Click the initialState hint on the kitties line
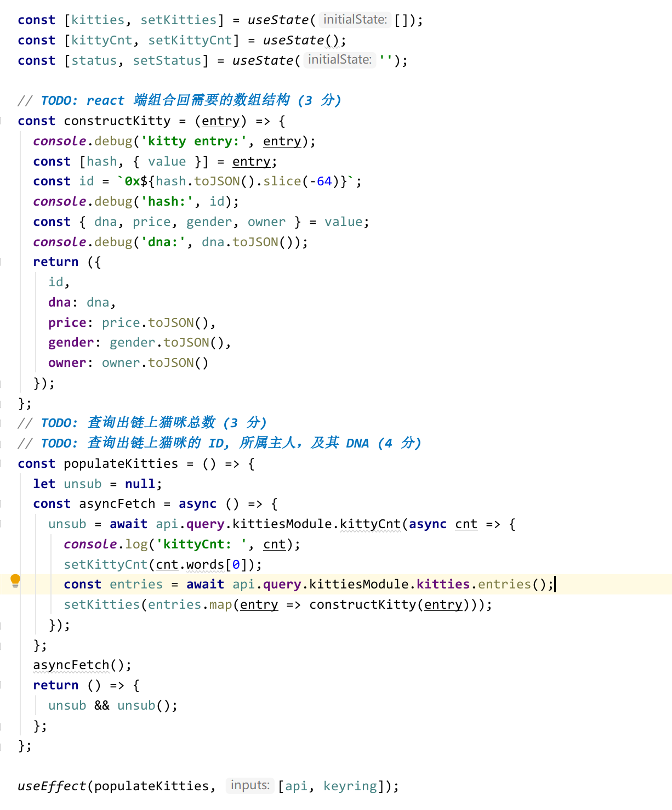Viewport: 672px width, 810px height. 355,20
